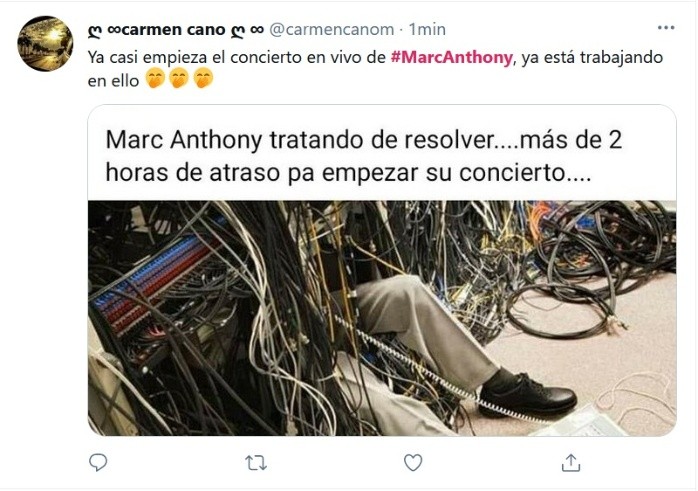Open carmen cano's round profile avatar
698x491 pixels.
click(45, 44)
